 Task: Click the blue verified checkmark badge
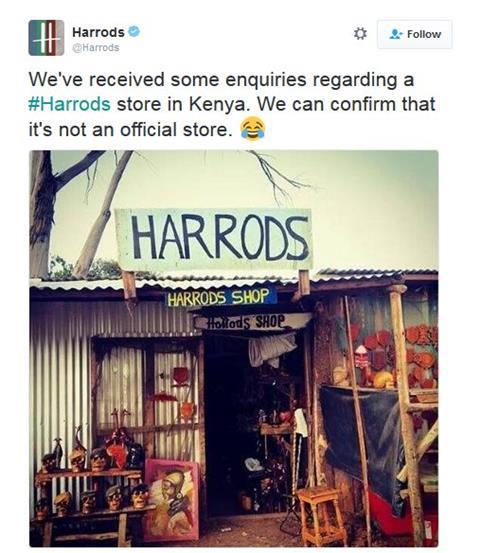click(134, 32)
